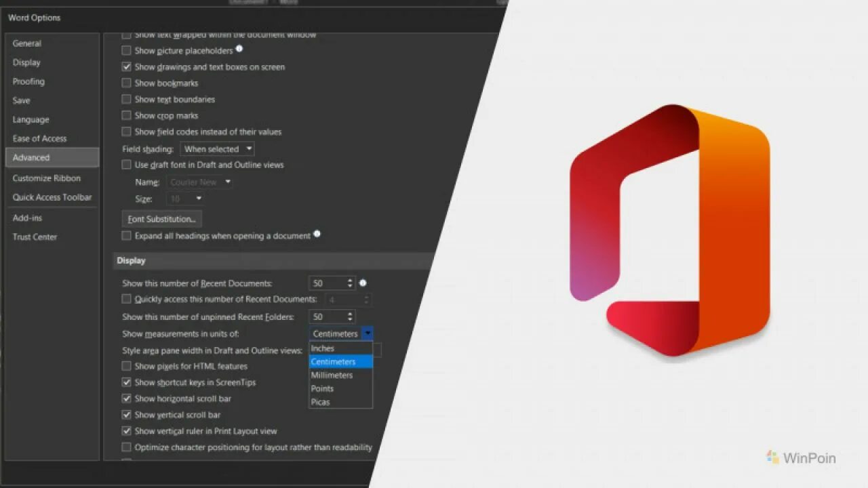Toggle Show text boundaries checkbox
868x488 pixels.
[x=126, y=100]
